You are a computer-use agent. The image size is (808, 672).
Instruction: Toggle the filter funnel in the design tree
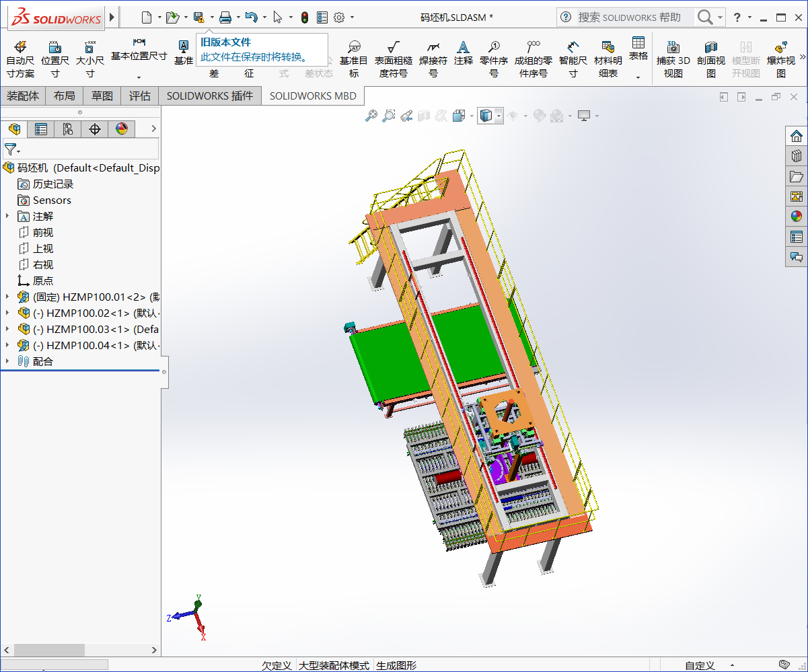[9, 149]
